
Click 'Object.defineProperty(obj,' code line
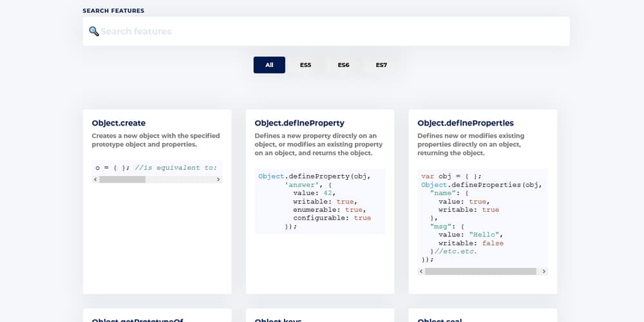click(315, 176)
